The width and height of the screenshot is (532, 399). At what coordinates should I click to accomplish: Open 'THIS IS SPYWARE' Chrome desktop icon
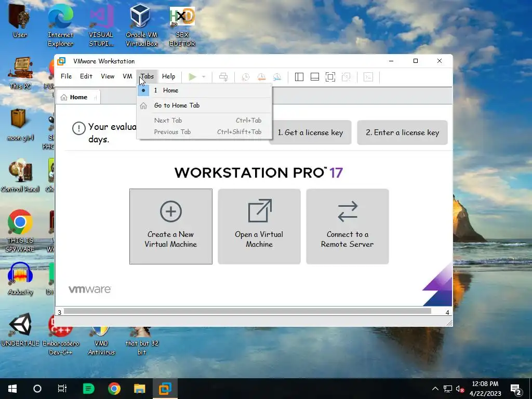[x=20, y=231]
